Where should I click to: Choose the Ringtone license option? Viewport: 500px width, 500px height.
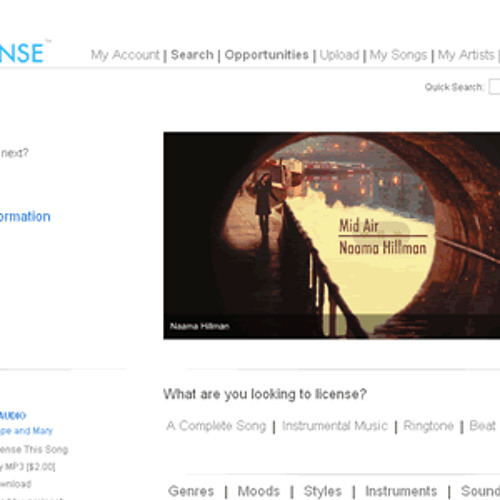(x=428, y=426)
